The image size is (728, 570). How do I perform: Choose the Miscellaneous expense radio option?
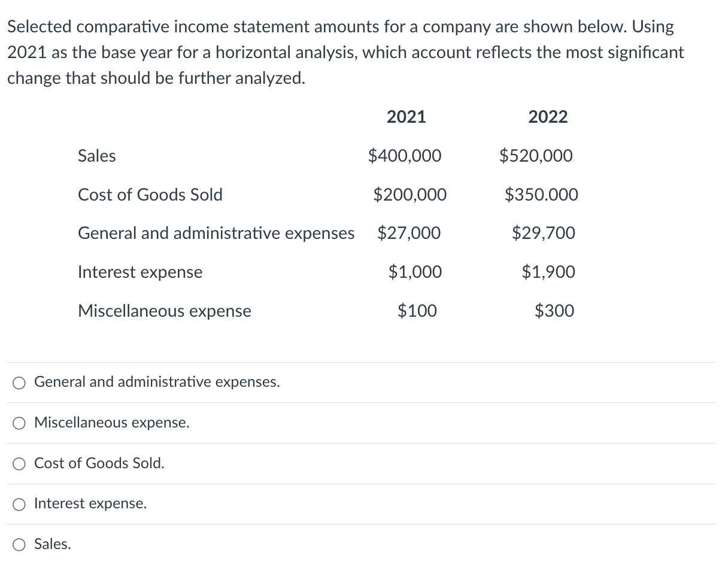tap(20, 423)
